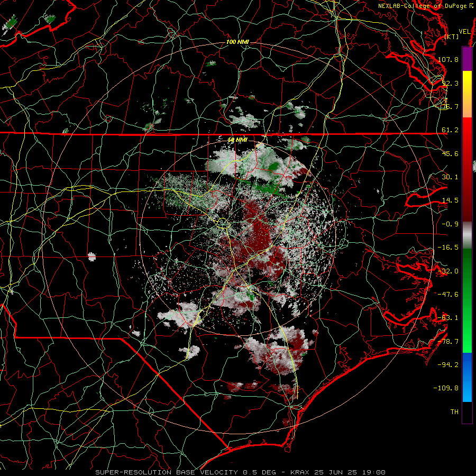Click the -32.0 velocity scale label

(448, 271)
